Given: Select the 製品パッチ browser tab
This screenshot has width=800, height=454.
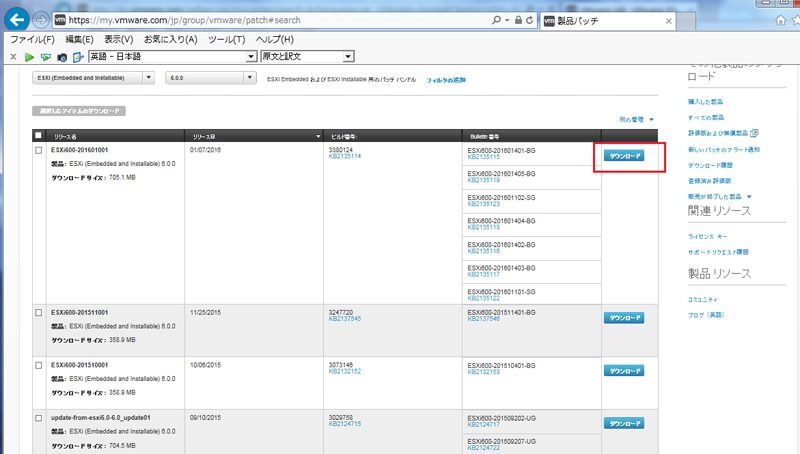Looking at the screenshot, I should (x=607, y=21).
